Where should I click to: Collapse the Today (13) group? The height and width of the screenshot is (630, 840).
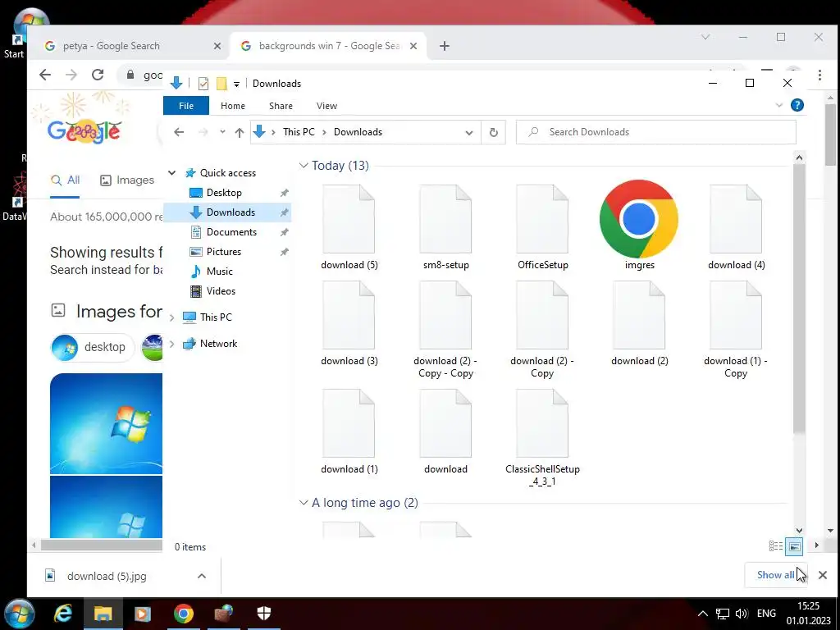point(304,166)
